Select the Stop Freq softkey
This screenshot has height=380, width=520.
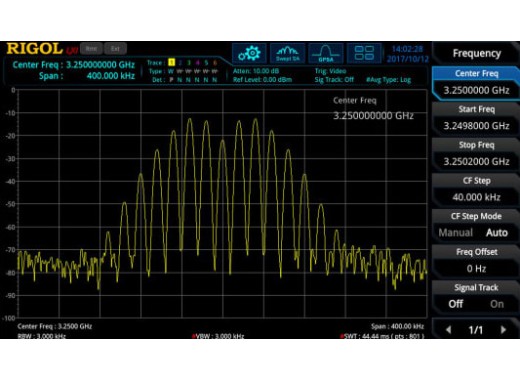pyautogui.click(x=476, y=153)
